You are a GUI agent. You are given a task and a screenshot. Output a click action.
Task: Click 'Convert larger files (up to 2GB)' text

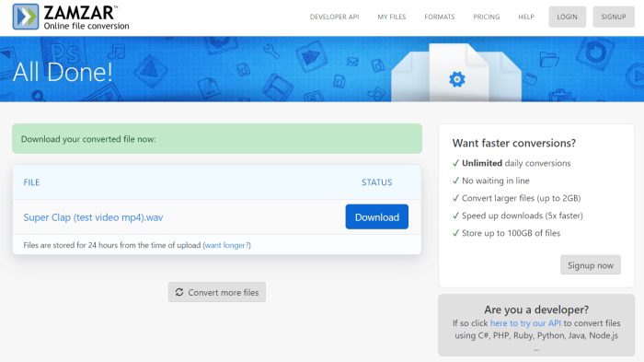click(522, 198)
